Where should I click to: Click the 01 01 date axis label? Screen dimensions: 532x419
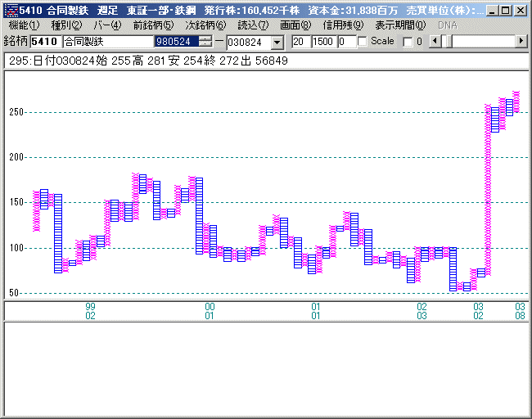[316, 311]
